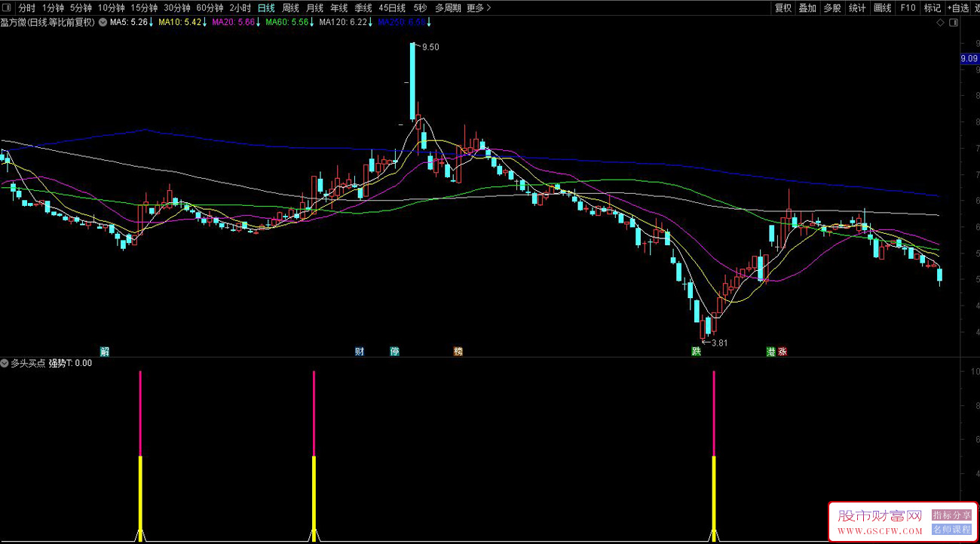Expand the 多头买点 sub-indicator dropdown arrow

(5, 363)
